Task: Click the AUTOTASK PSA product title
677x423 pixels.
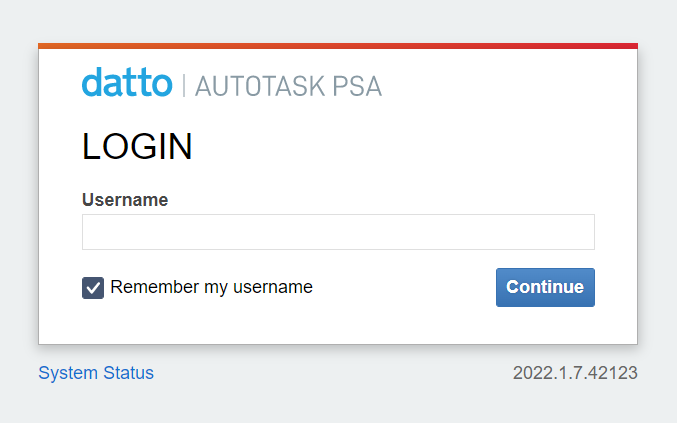Action: click(288, 85)
